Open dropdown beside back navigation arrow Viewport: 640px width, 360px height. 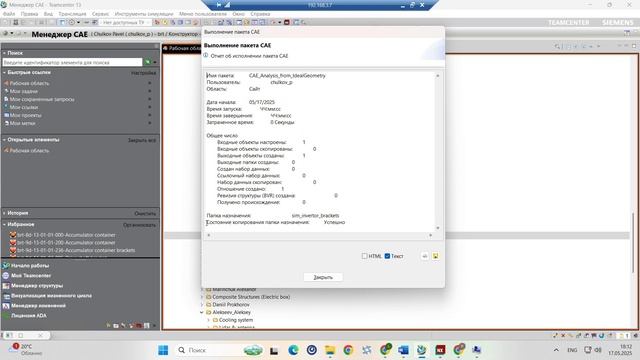pos(12,33)
